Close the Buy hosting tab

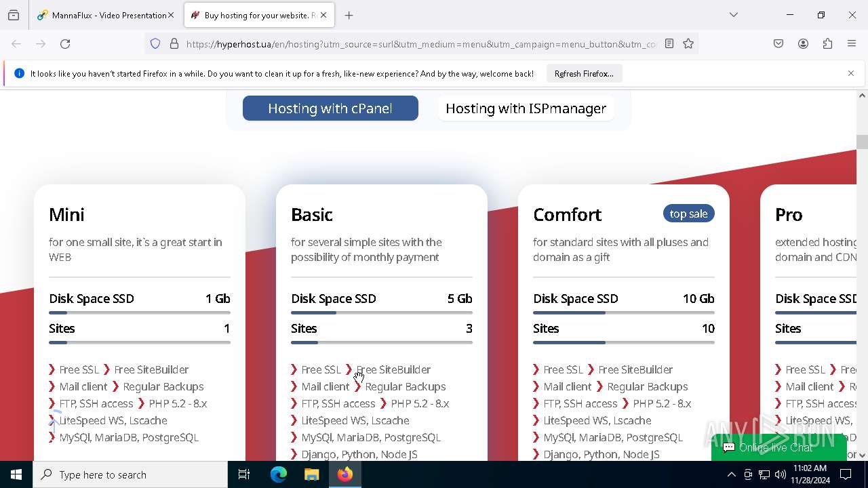(x=323, y=15)
